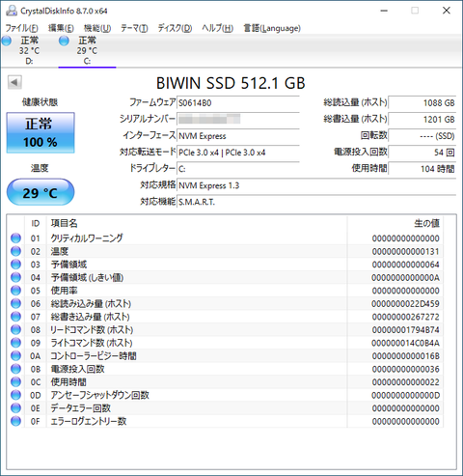Click raw value 000000022D459
Screen dimensions: 463x476
pos(406,303)
